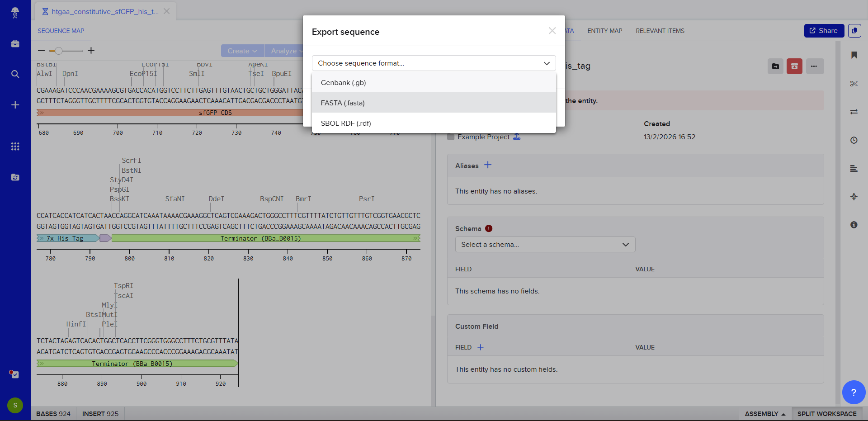Viewport: 868px width, 421px height.
Task: Pick SBOL RDF (.rdf) format
Action: pos(345,123)
